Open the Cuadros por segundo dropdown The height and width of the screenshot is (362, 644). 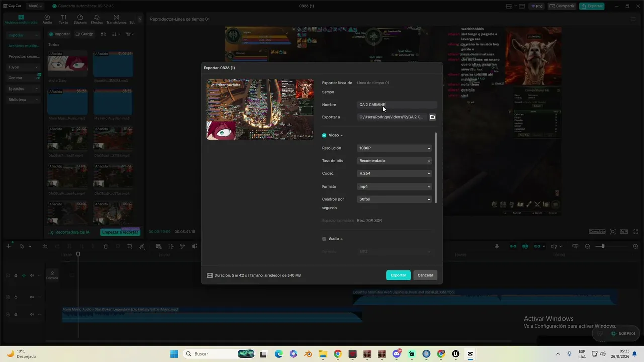pos(394,199)
